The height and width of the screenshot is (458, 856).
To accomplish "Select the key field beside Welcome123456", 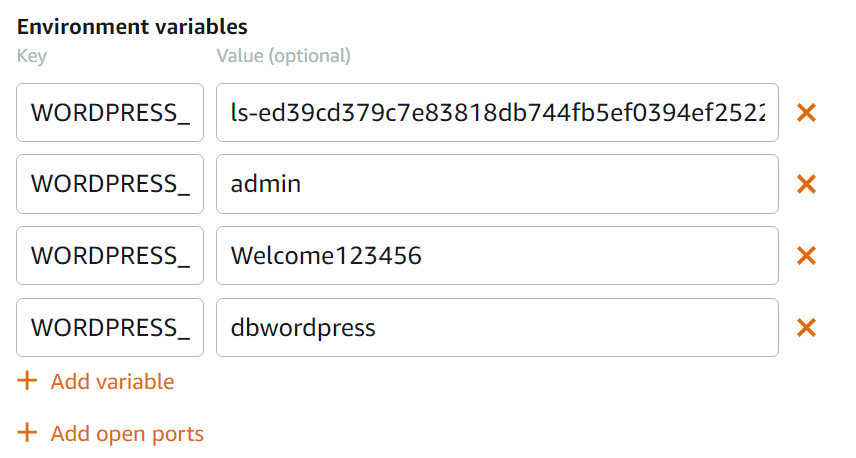I will 110,255.
